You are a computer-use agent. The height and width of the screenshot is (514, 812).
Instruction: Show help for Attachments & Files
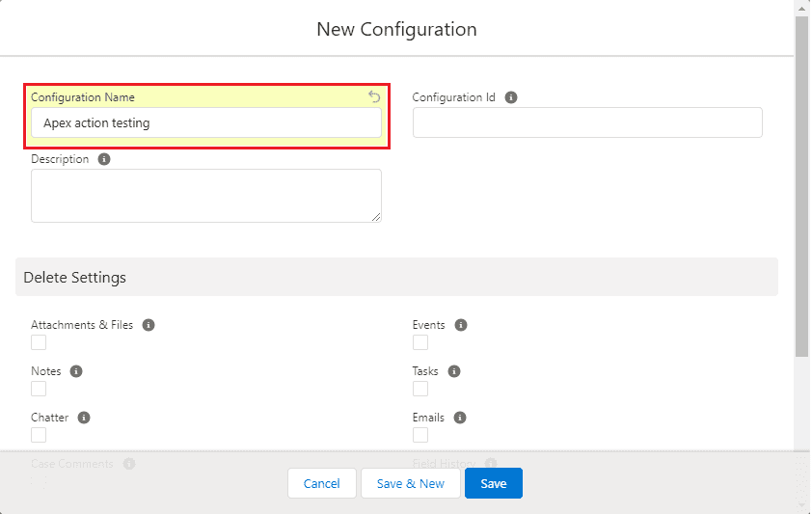tap(149, 325)
